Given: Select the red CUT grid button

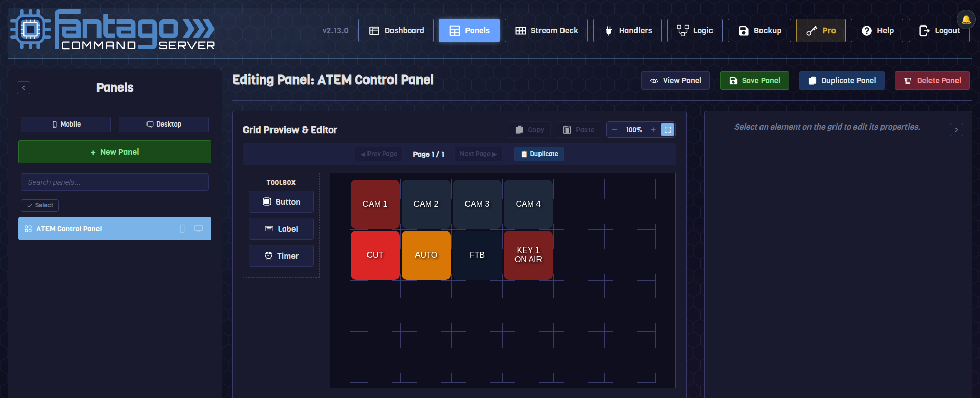Looking at the screenshot, I should click(375, 255).
